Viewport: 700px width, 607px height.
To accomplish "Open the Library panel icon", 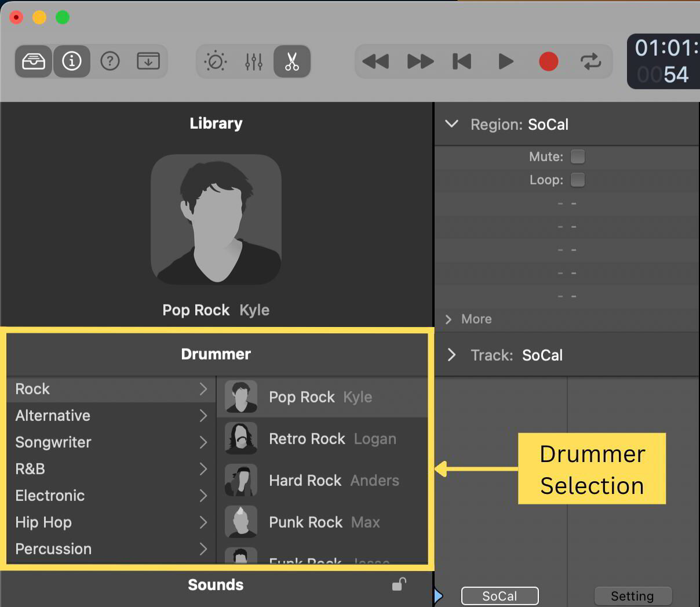I will point(33,61).
